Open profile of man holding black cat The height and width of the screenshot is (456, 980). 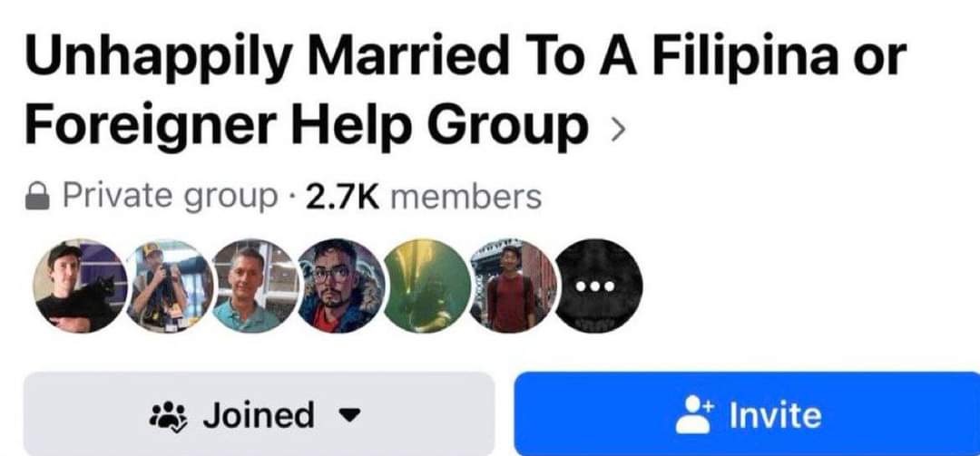[x=80, y=286]
